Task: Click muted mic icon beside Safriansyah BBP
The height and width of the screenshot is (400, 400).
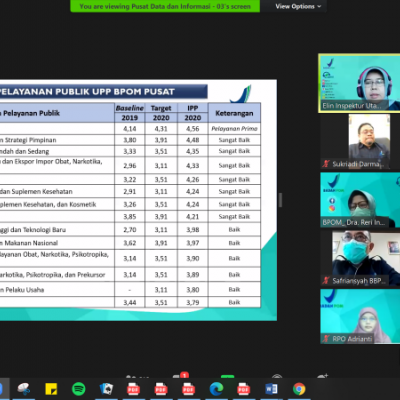Action: [326, 281]
